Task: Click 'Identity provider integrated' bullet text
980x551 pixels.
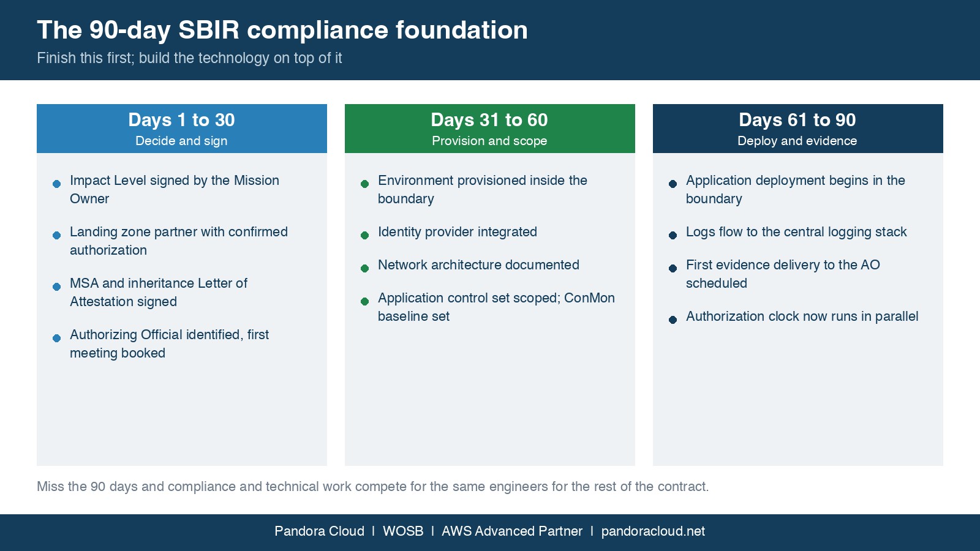Action: tap(458, 232)
